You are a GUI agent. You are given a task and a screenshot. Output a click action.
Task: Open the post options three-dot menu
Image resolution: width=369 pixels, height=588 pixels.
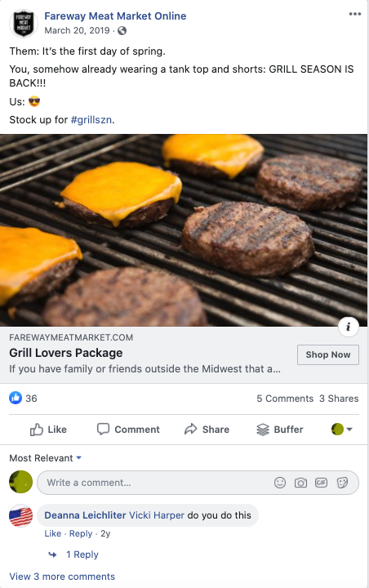355,14
